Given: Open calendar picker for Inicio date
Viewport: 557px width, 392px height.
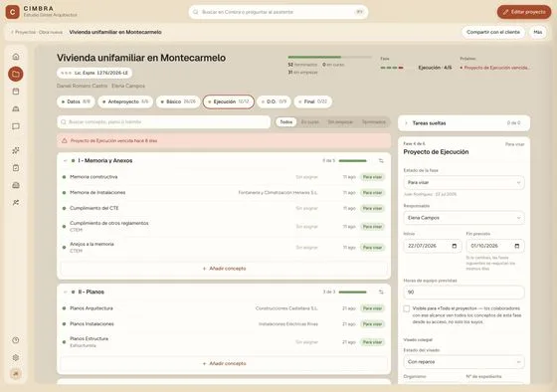Looking at the screenshot, I should tap(454, 246).
